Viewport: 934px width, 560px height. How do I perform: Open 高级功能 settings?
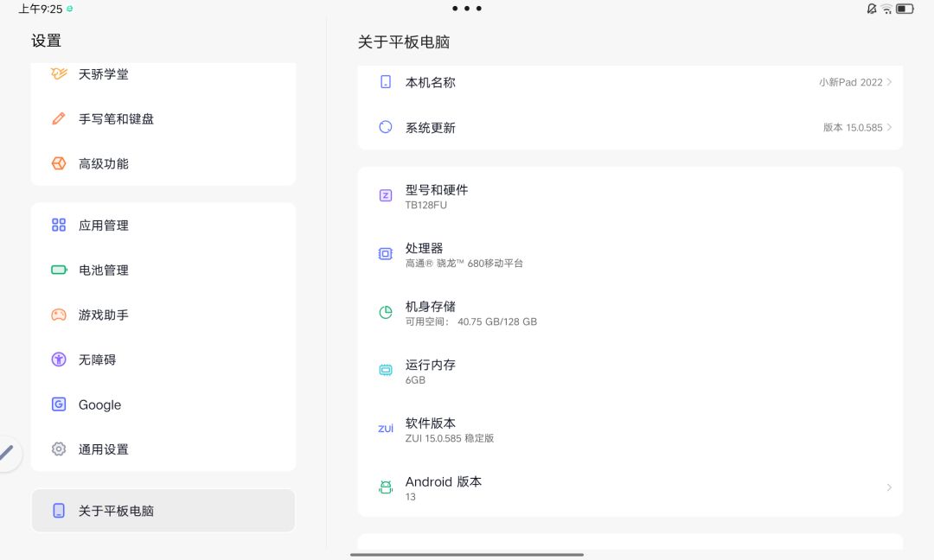163,163
